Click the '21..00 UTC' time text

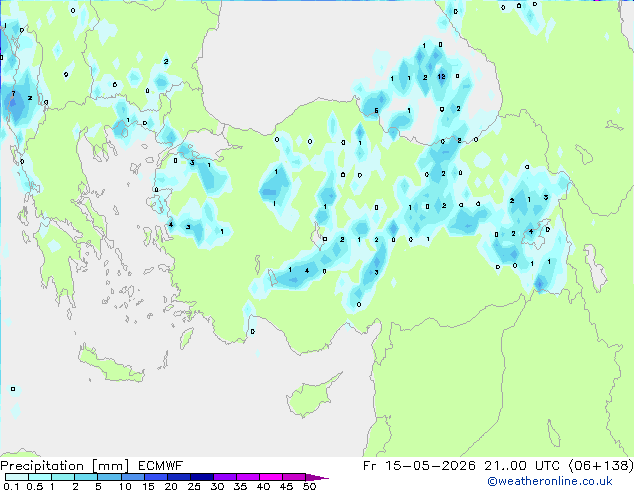click(522, 466)
